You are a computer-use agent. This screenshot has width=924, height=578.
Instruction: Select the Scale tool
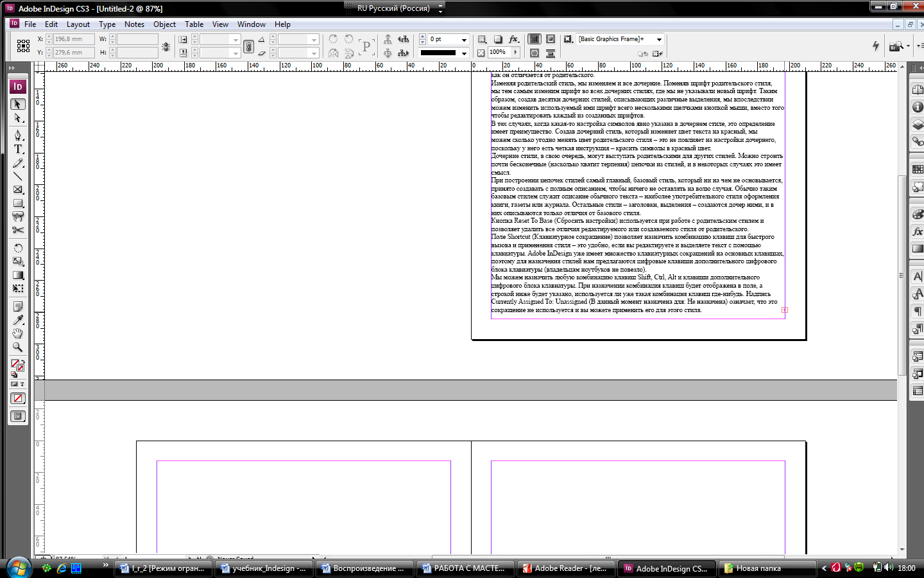(x=18, y=261)
